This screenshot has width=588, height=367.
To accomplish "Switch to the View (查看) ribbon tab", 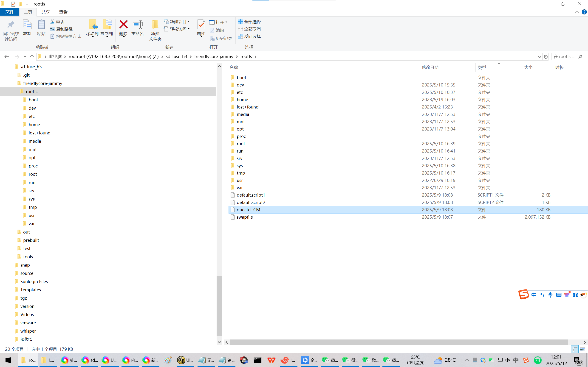I will [x=63, y=12].
